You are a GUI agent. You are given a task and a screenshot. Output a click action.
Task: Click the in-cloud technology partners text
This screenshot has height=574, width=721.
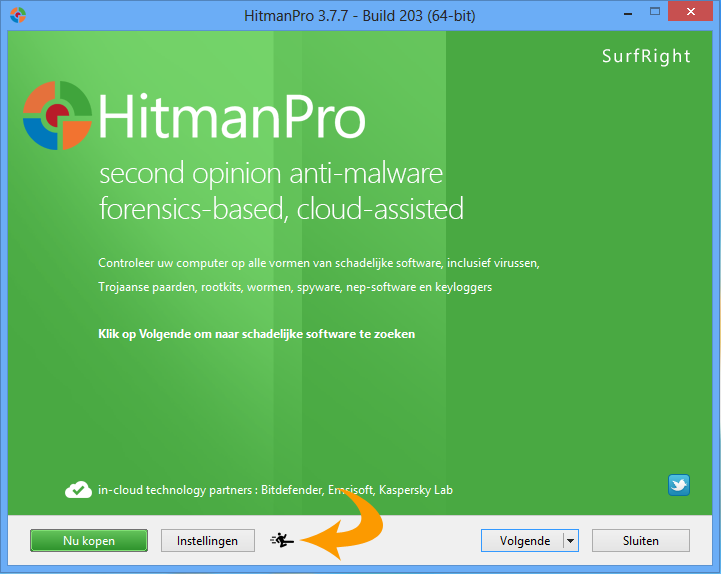(275, 490)
